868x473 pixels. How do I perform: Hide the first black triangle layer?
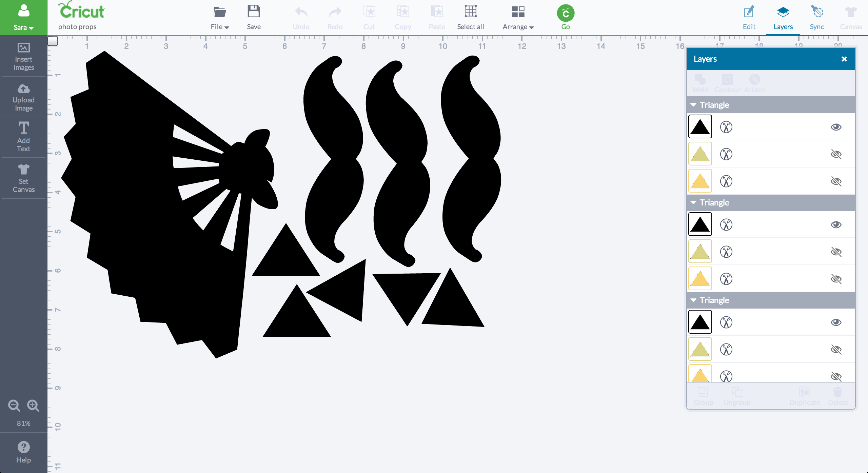836,127
